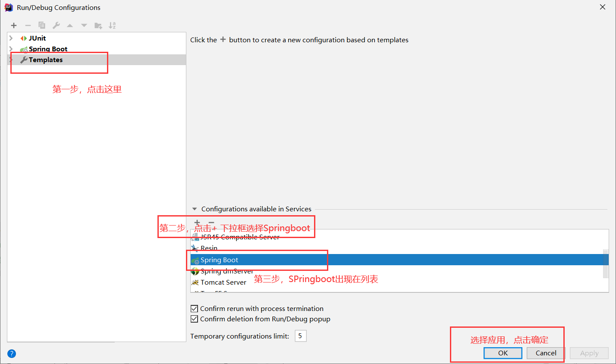Expand the Spring Boot tree node

click(x=11, y=49)
